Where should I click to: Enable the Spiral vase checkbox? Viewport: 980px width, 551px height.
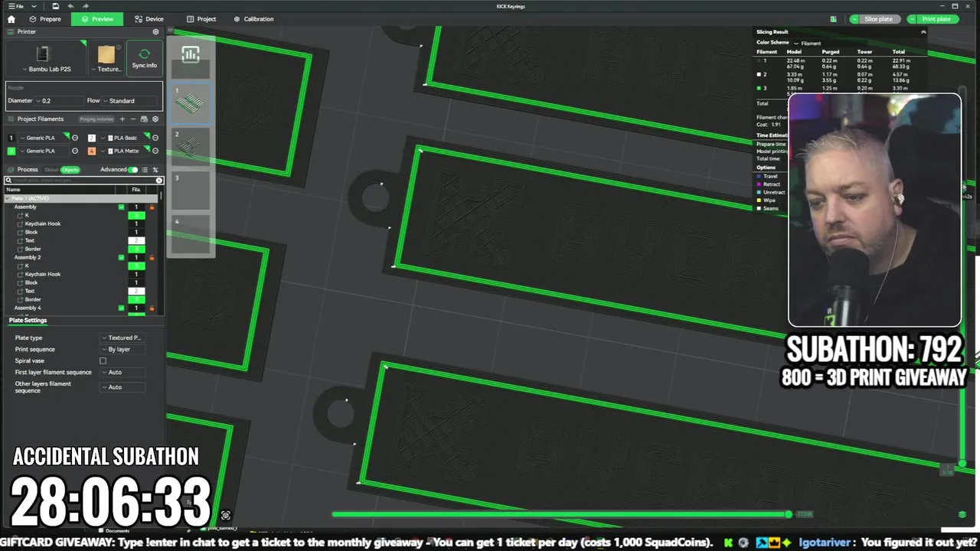tap(103, 360)
